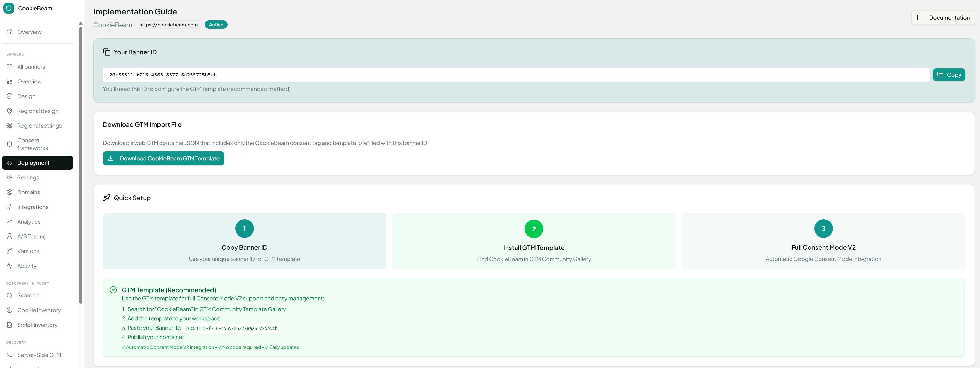Click "Add the template to your workspace" text
The width and height of the screenshot is (980, 368).
[174, 319]
